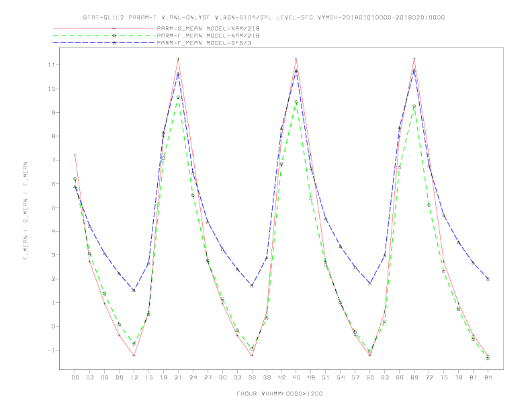Screen dimensions: 532x411
Task: Click y-axis tick label 10
Action: 52,89
